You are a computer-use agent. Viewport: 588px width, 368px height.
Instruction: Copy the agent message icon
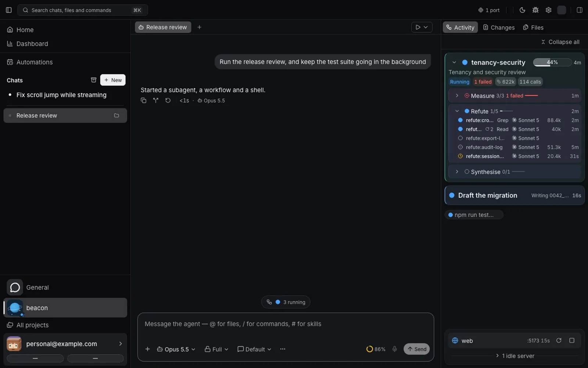click(x=144, y=100)
